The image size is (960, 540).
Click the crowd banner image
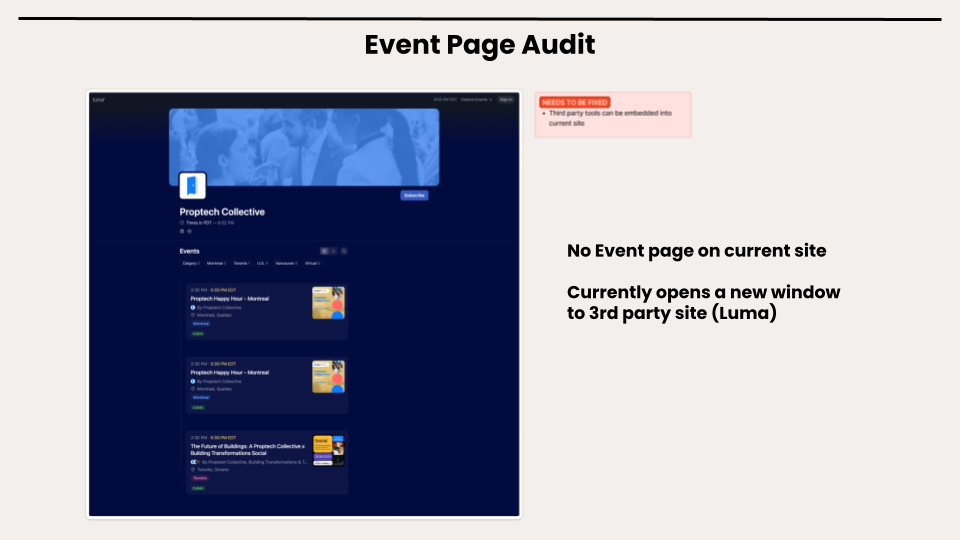(304, 147)
